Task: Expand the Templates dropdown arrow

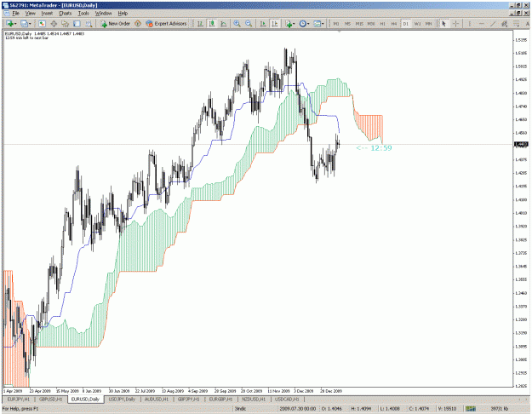Action: point(323,24)
